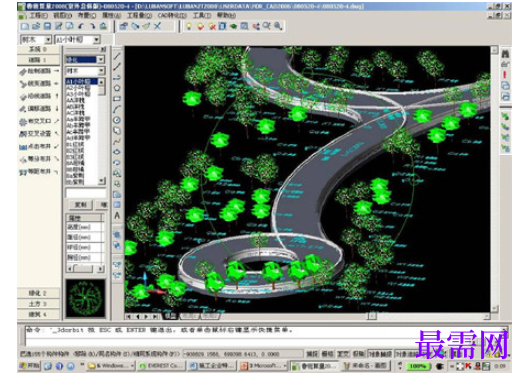Click the viewport horizontal scrollbar thumb
Image resolution: width=527 pixels, height=376 pixels.
[372, 316]
